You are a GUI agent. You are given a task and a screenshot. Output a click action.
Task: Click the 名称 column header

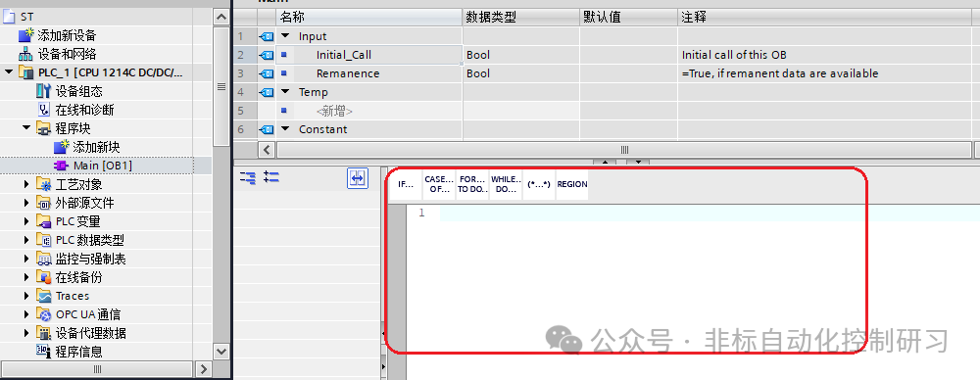(369, 18)
